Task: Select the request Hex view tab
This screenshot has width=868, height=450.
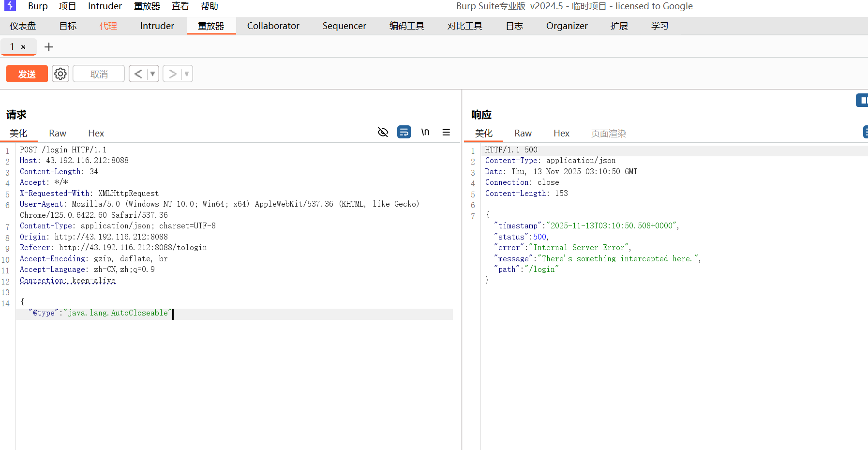Action: pyautogui.click(x=96, y=133)
